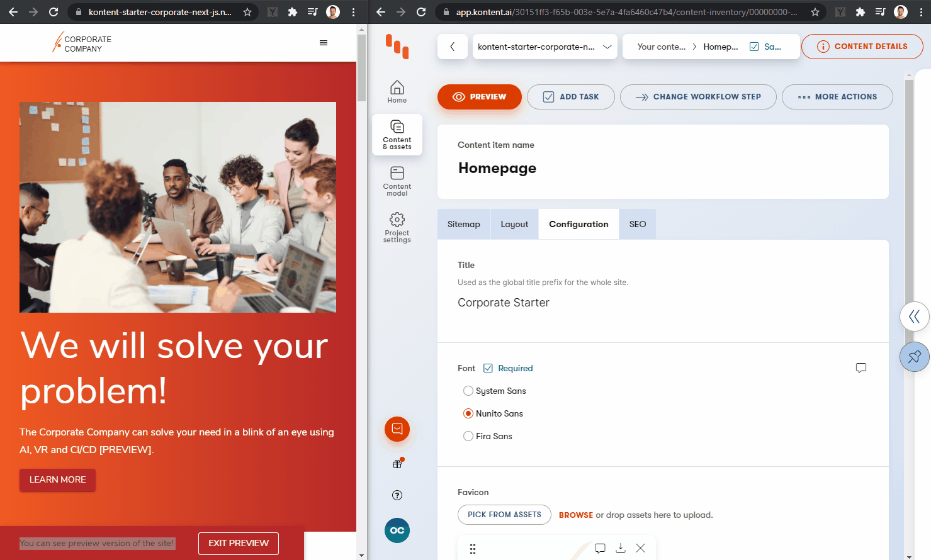Click the Title field Corporate Starter
Image resolution: width=931 pixels, height=560 pixels.
coord(504,303)
